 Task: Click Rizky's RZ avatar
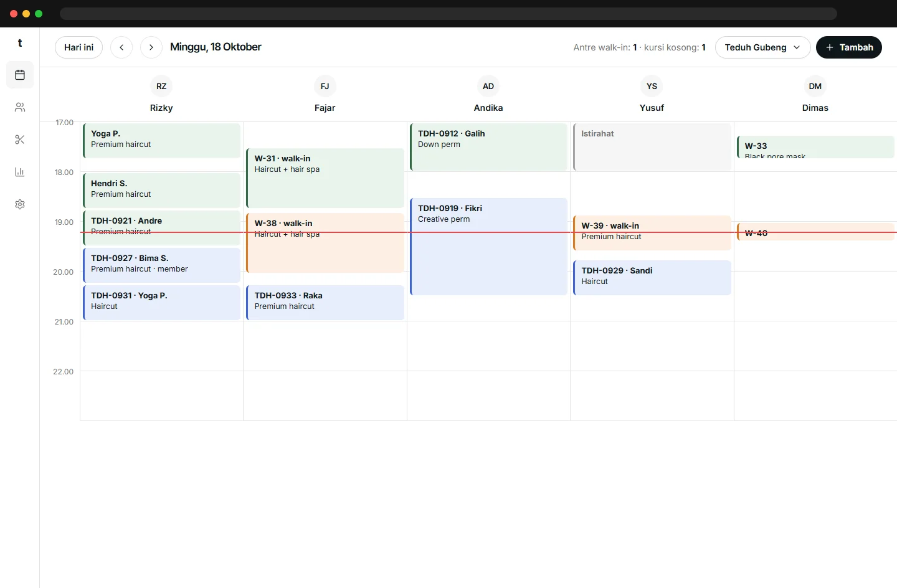[x=161, y=86]
